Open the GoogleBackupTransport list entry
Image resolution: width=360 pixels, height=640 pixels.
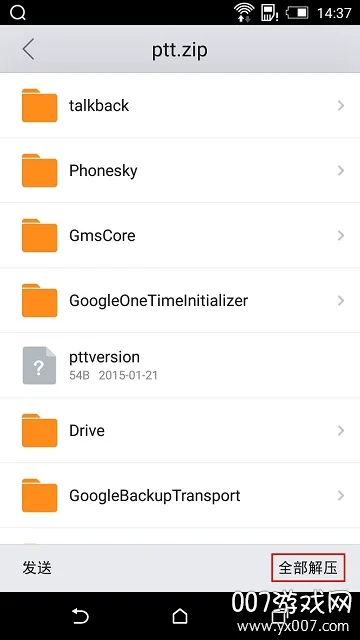pyautogui.click(x=180, y=495)
